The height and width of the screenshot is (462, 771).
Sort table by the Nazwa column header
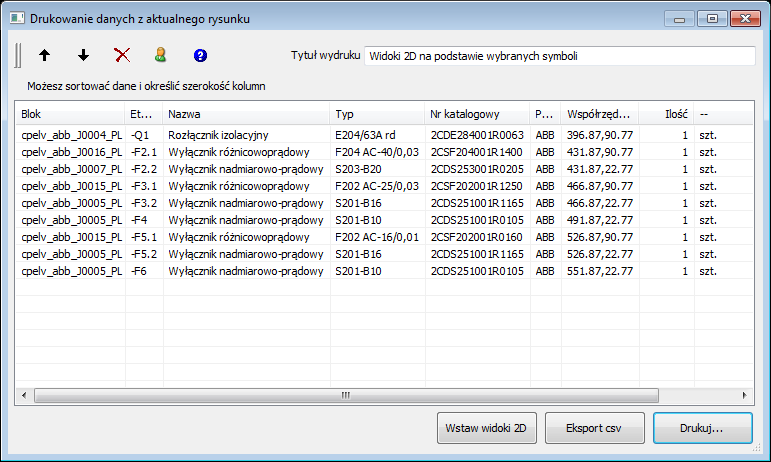coord(245,114)
